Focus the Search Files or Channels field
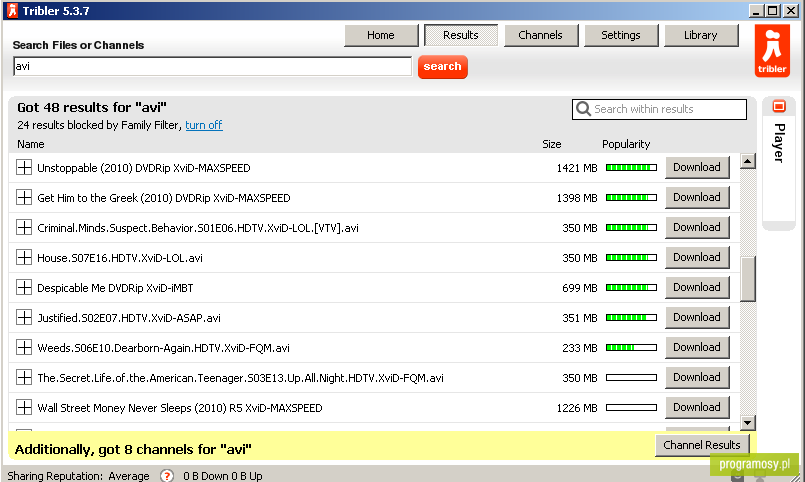Screen dimensions: 805x482 [213, 66]
